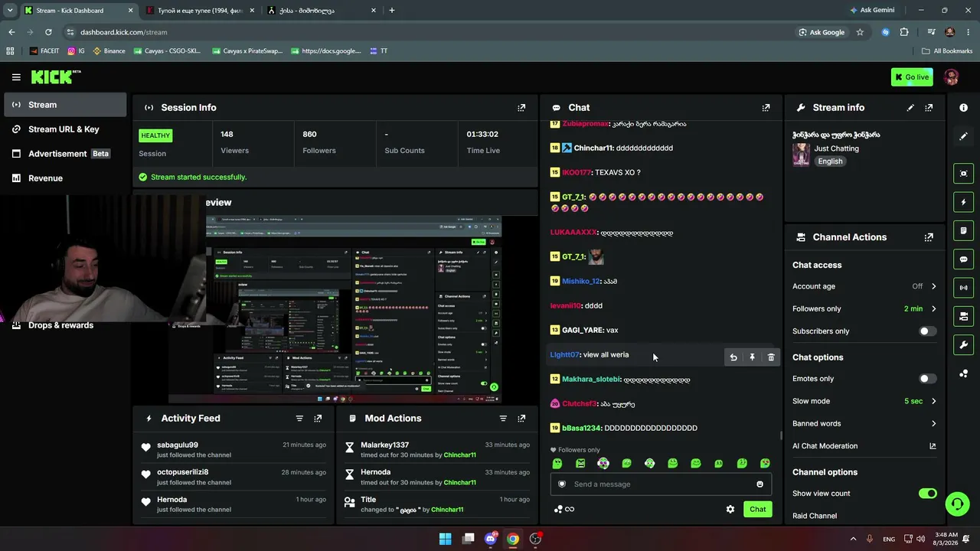Toggle the document sidebar widget
This screenshot has height=551, width=980.
pos(963,231)
